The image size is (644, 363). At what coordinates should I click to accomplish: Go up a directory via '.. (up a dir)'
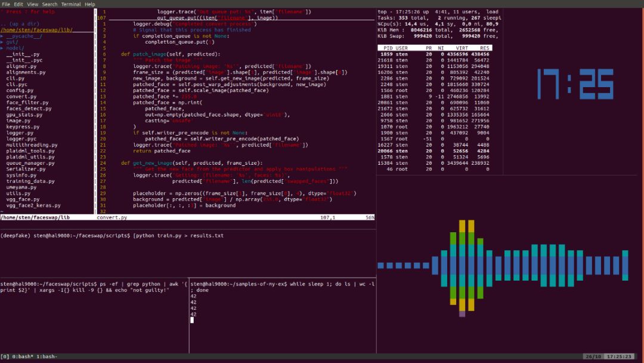click(21, 24)
